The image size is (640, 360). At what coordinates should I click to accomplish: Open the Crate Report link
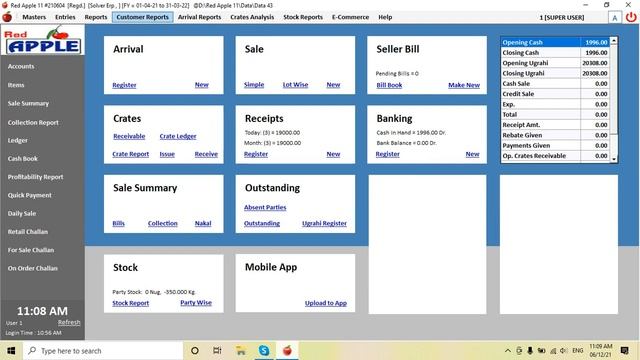131,154
